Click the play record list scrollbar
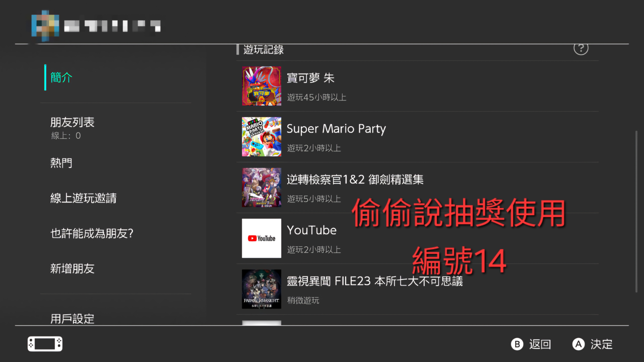The height and width of the screenshot is (362, 644). click(x=636, y=211)
